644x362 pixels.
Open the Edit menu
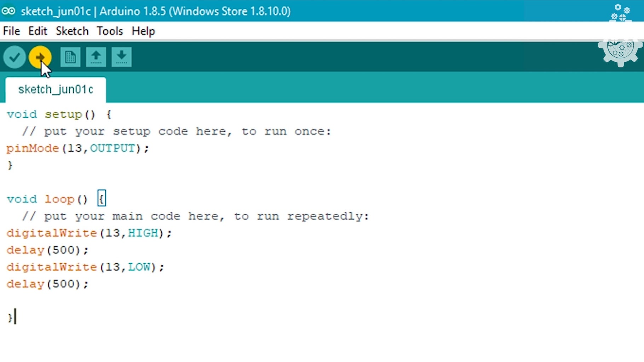coord(38,31)
